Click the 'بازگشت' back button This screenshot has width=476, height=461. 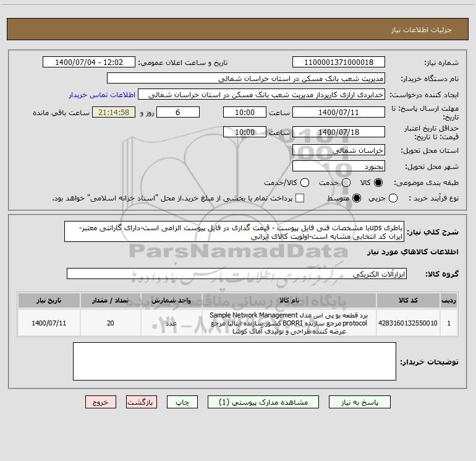(x=142, y=402)
